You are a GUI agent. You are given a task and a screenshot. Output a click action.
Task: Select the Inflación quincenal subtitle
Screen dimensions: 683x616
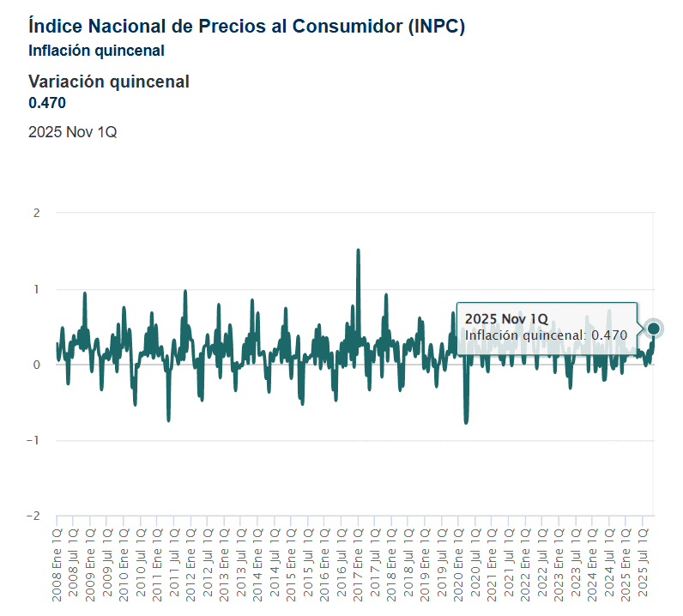pyautogui.click(x=96, y=51)
